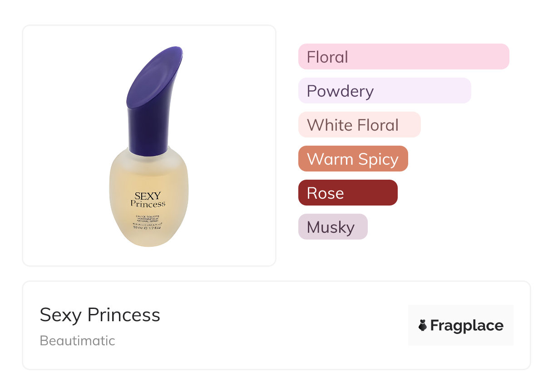Choose the White Floral accord
The image size is (553, 392).
pyautogui.click(x=359, y=125)
